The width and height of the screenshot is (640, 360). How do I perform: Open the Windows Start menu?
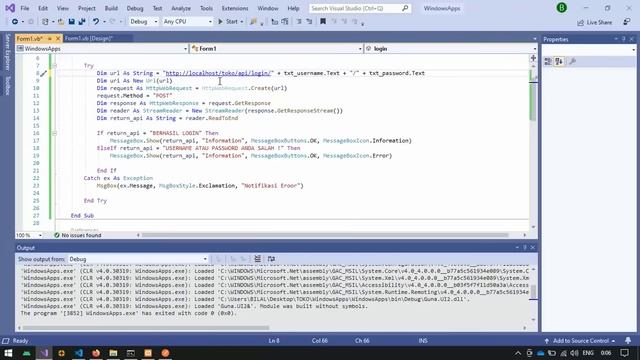8,353
